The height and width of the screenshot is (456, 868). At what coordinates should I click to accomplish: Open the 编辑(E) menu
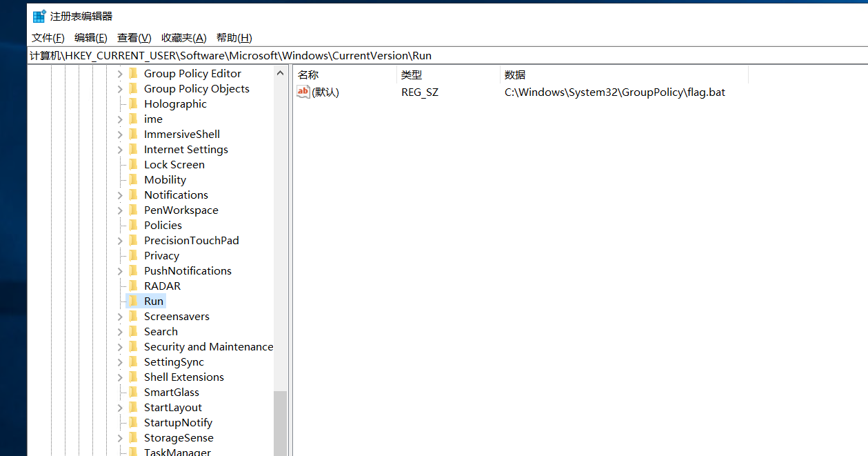point(91,38)
